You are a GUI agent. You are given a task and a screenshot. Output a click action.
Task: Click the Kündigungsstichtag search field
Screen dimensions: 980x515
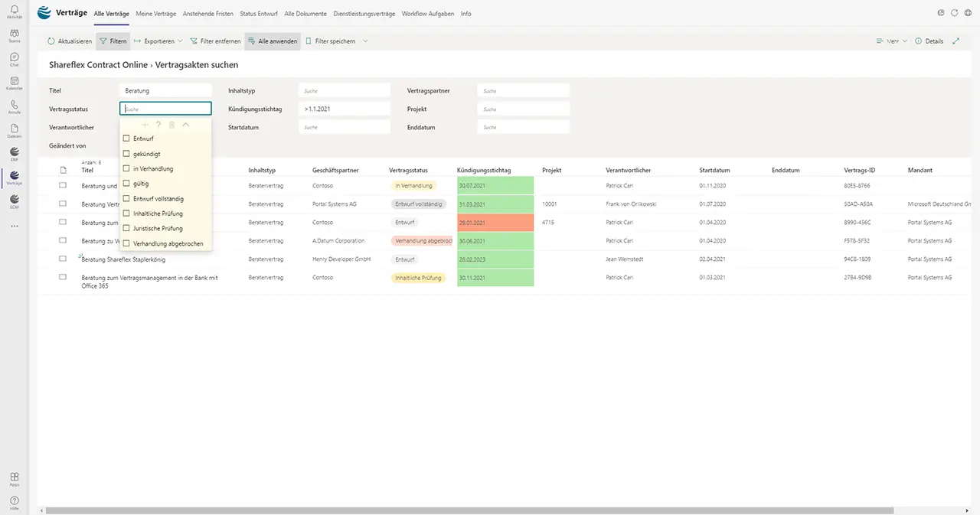coord(345,109)
